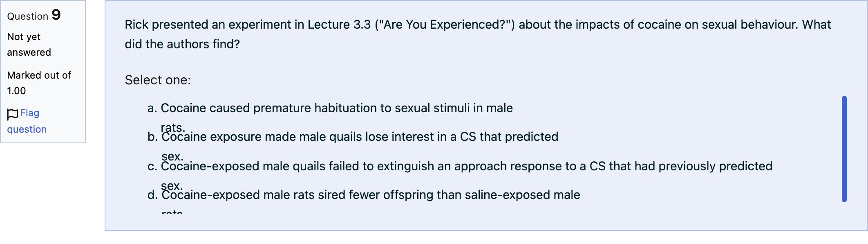Screen dimensions: 868x244
Task: Click the flag icon beside Flag question
Action: point(13,114)
